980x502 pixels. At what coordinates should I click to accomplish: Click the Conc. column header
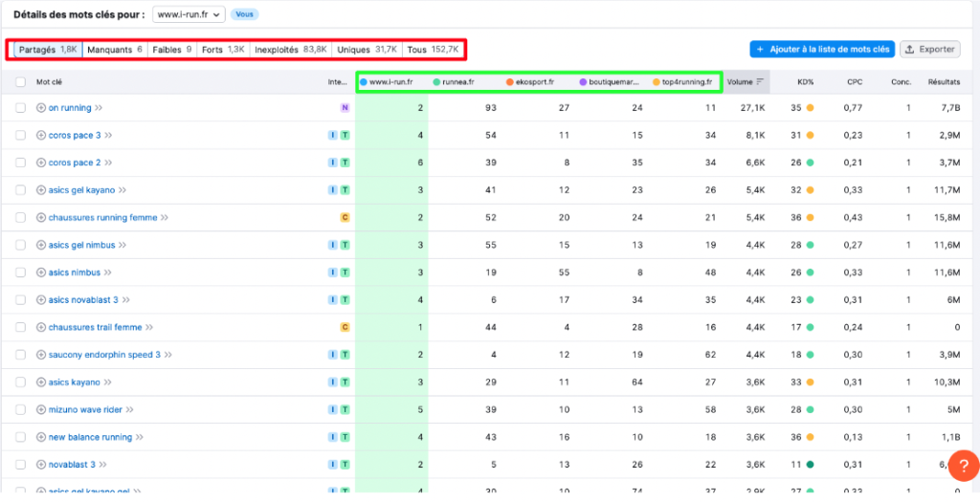(902, 82)
